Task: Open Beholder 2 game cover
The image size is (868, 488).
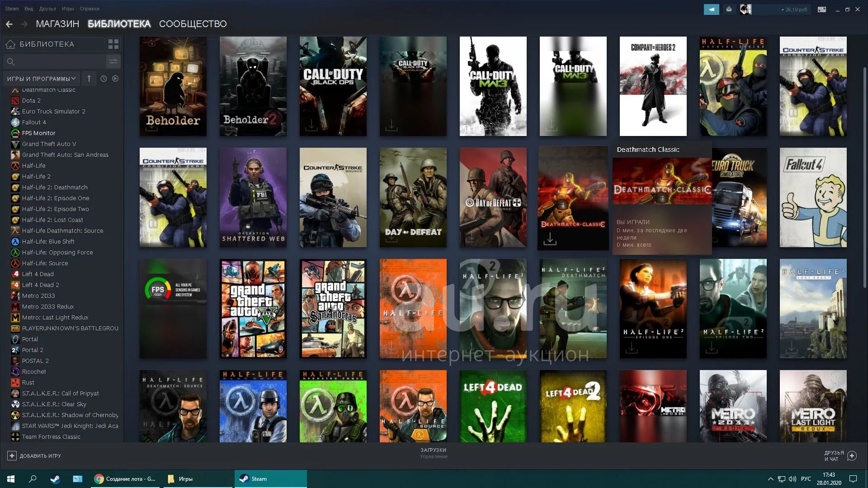Action: click(x=253, y=86)
